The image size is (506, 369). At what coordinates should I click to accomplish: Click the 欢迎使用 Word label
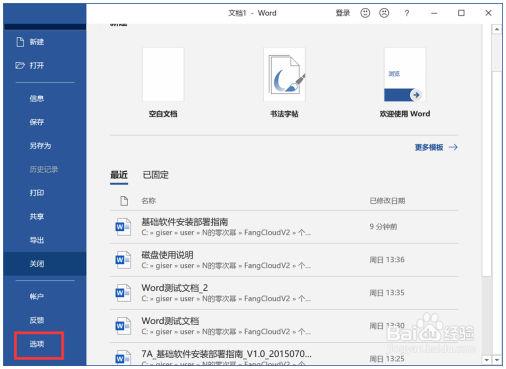(405, 114)
